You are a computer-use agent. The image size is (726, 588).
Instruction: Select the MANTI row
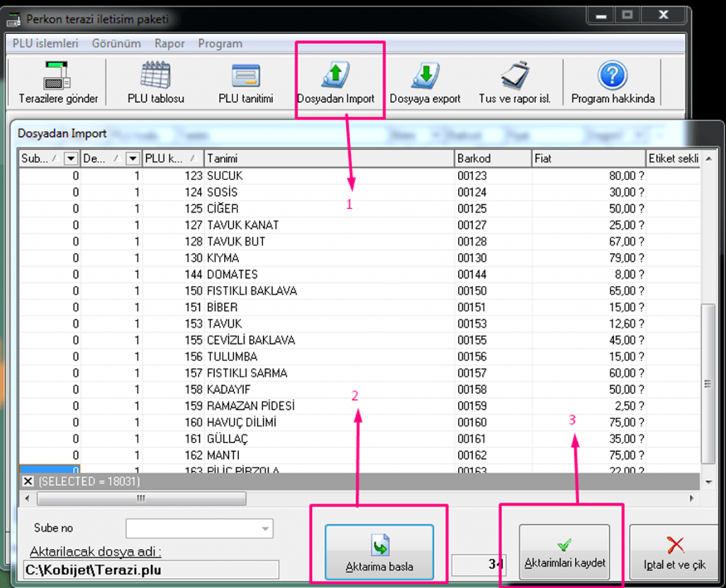point(359,455)
